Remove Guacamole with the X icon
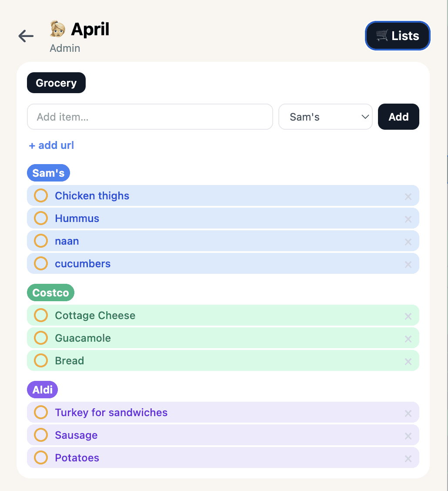This screenshot has width=448, height=491. (x=408, y=339)
